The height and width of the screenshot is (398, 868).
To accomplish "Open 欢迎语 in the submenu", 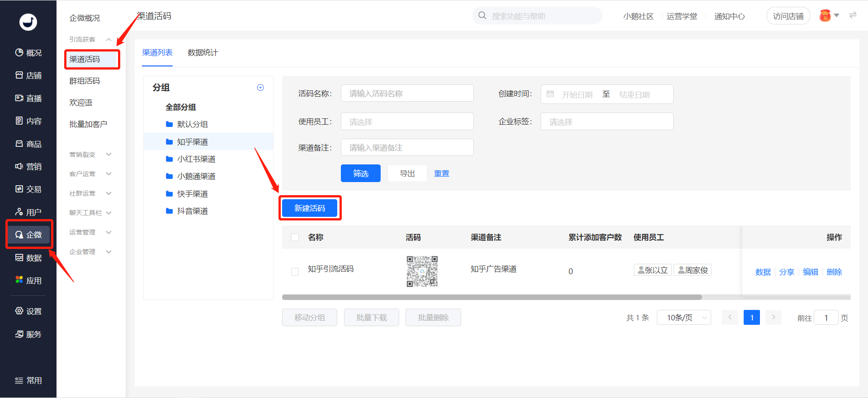I will tap(80, 103).
